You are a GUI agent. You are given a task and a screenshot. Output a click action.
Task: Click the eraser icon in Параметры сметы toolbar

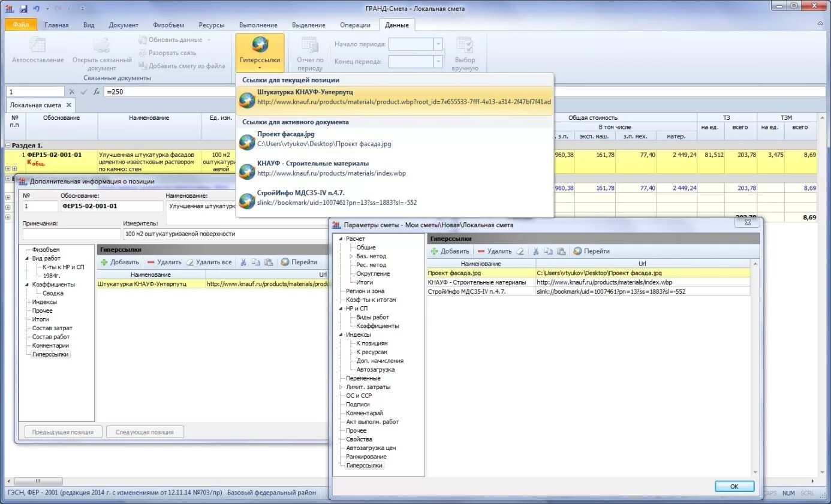click(520, 251)
